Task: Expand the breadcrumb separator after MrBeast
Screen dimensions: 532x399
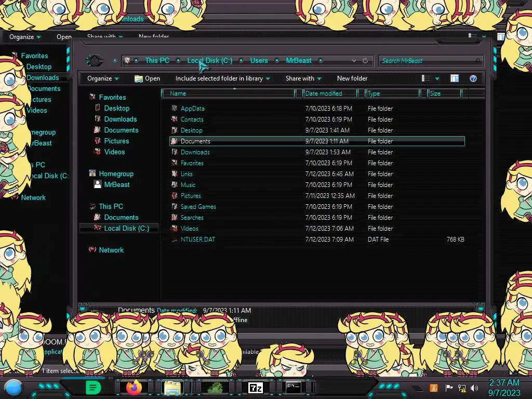Action: coord(320,60)
